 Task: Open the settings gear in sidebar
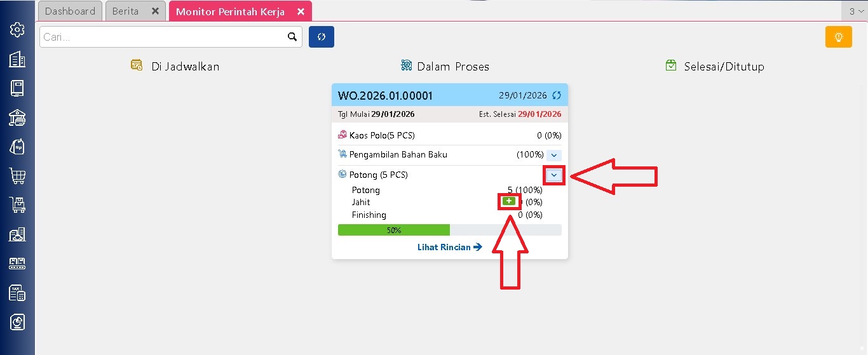pyautogui.click(x=17, y=29)
